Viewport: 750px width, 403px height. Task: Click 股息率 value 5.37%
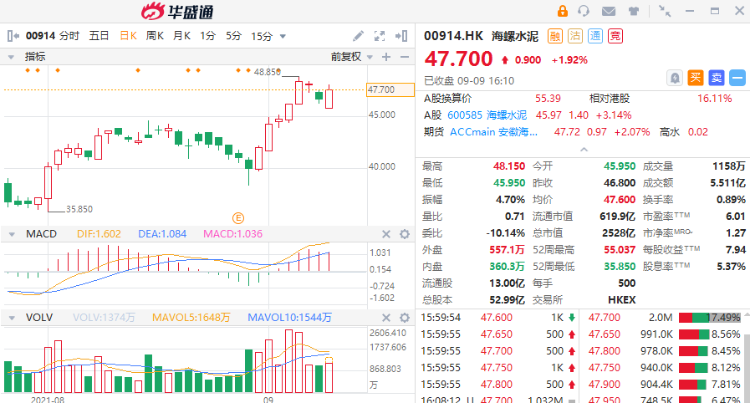731,267
